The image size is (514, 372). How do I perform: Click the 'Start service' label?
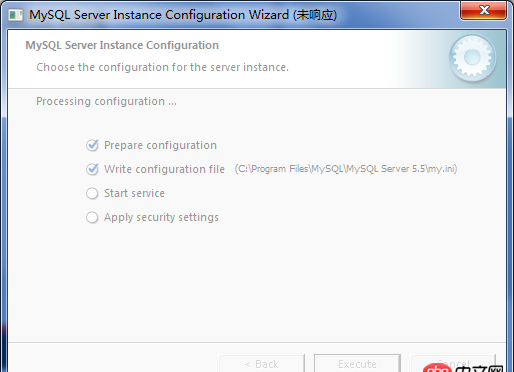[x=134, y=193]
